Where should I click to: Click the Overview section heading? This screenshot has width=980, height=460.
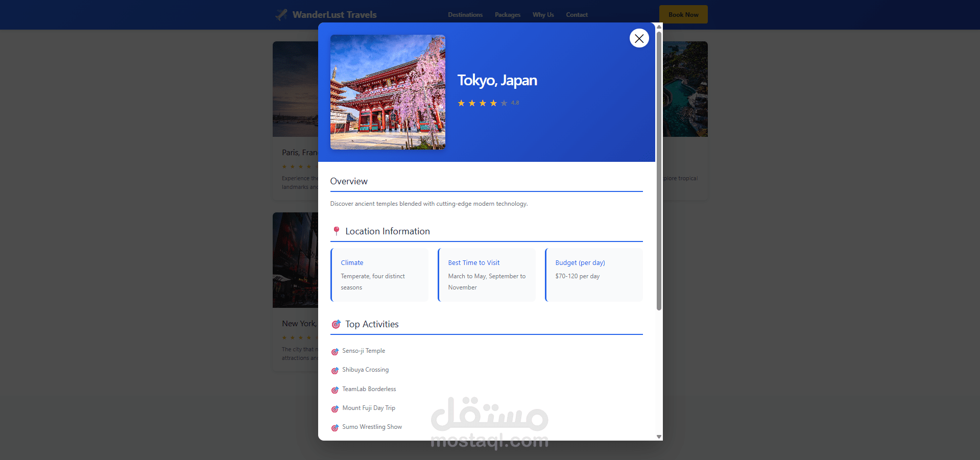349,181
